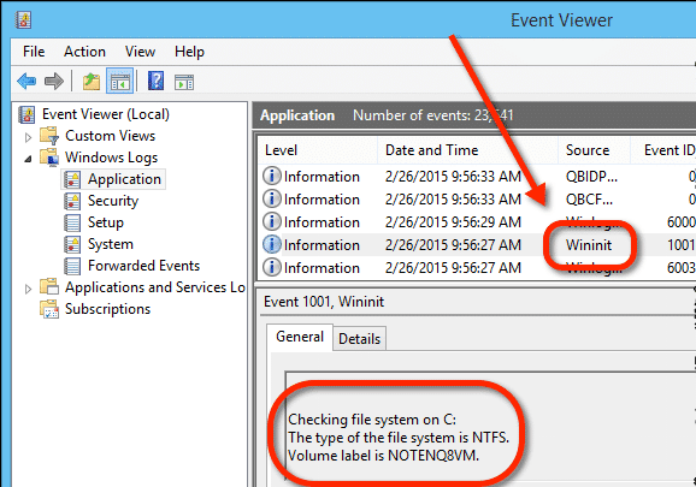Toggle Show/Hide Action Pane toolbar icon
Viewport: 697px width, 488px height.
186,81
